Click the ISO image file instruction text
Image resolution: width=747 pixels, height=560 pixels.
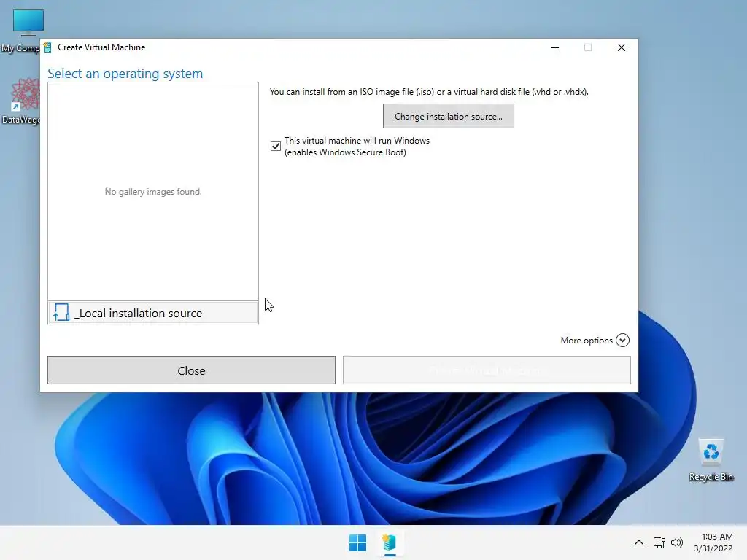(x=429, y=91)
